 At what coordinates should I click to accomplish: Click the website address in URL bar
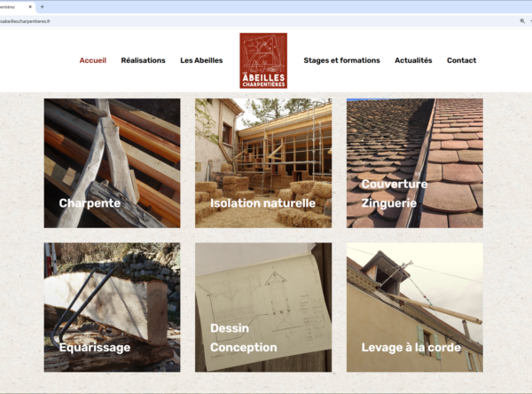tap(25, 21)
